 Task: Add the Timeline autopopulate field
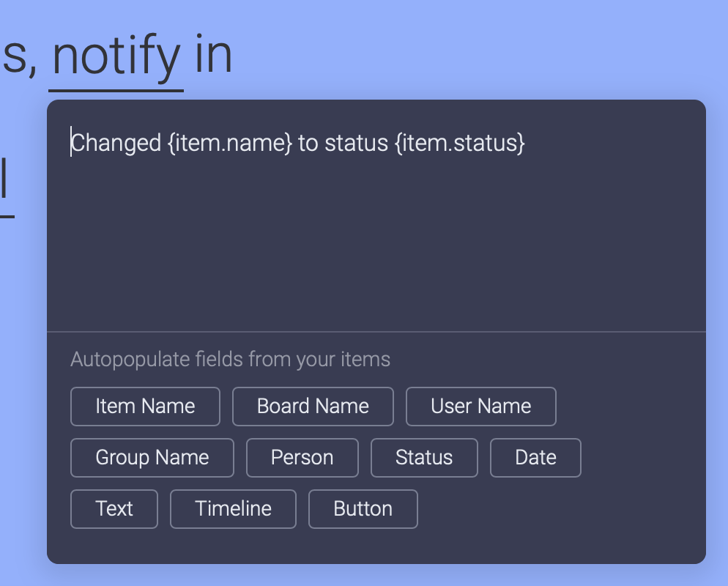[x=233, y=509]
